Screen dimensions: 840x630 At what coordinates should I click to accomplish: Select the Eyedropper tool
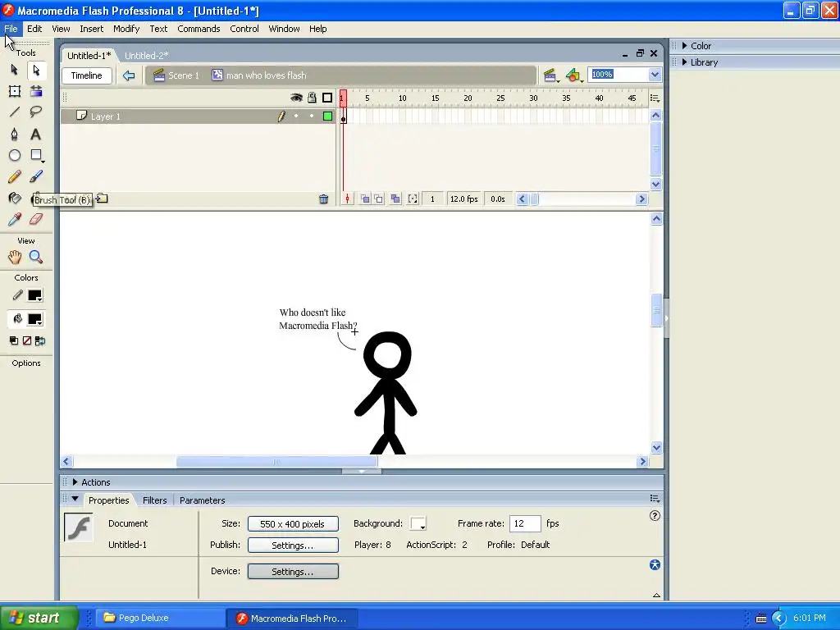click(15, 219)
